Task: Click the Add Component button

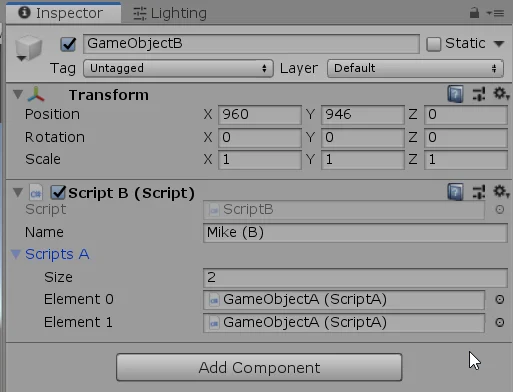Action: [x=259, y=368]
